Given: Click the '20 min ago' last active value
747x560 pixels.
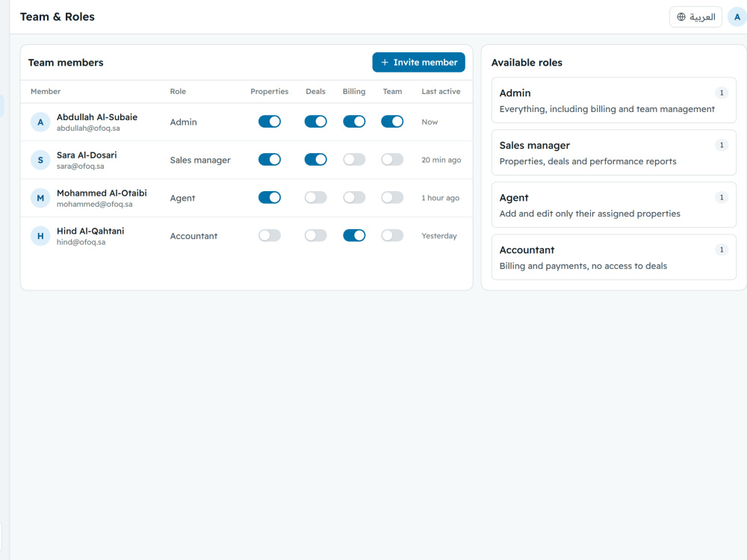Looking at the screenshot, I should click(441, 160).
